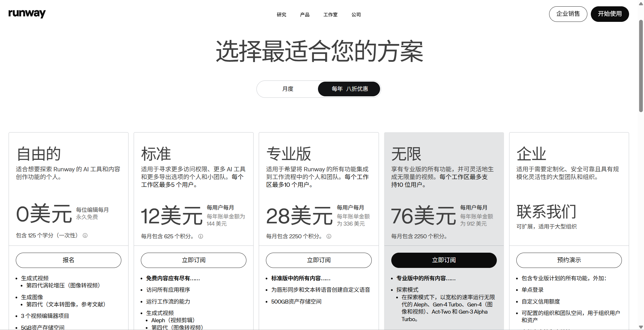This screenshot has height=330, width=644.
Task: Click black 立即订阅 on 无限 plan
Action: [x=444, y=260]
